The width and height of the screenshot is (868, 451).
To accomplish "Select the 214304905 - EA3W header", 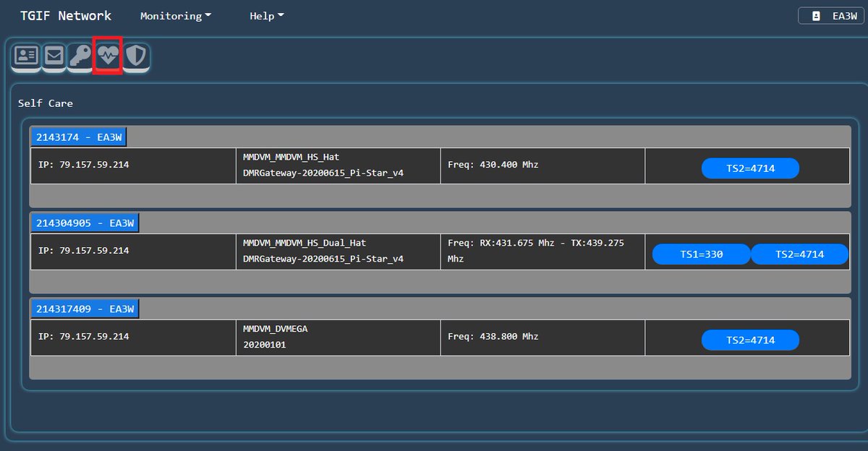I will click(85, 223).
